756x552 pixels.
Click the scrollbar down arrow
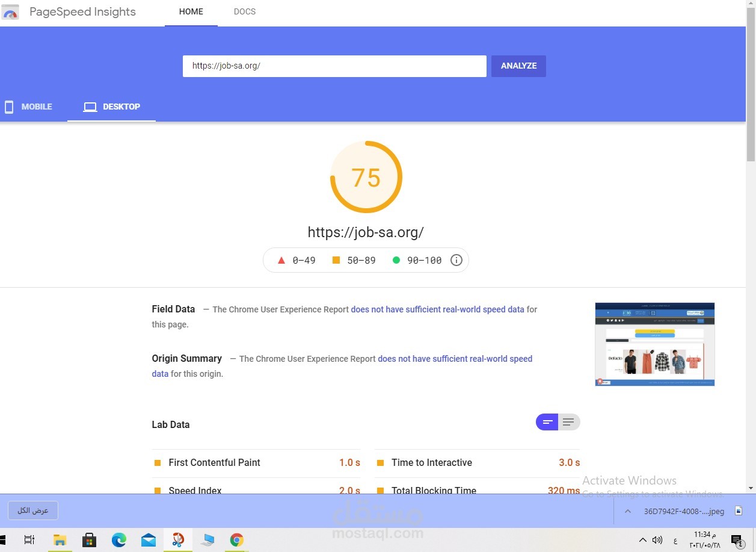(x=751, y=488)
